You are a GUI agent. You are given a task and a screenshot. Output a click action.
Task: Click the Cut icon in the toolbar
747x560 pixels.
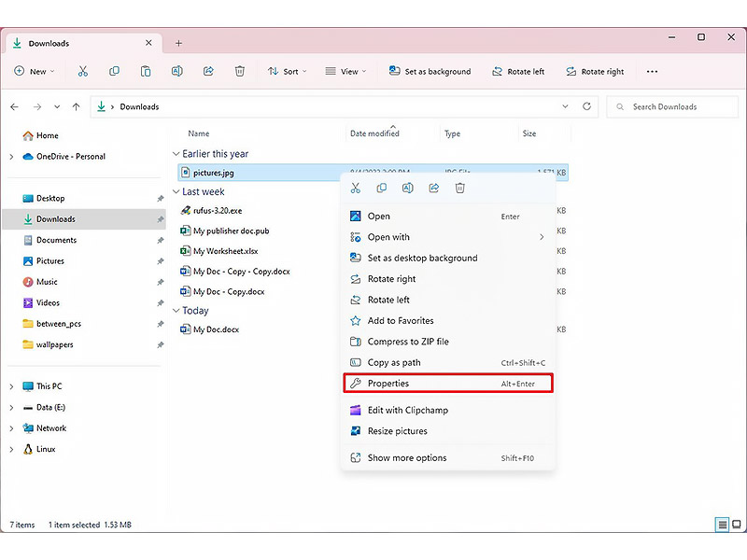(83, 72)
